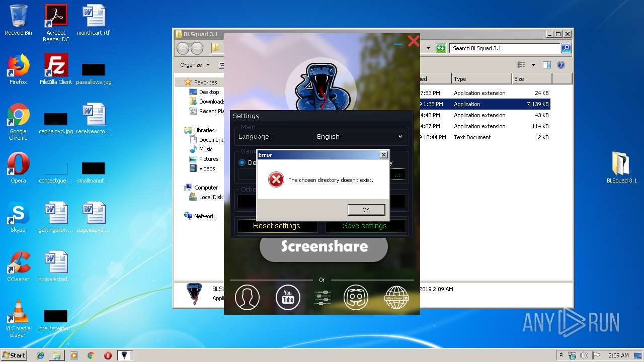Image resolution: width=644 pixels, height=362 pixels.
Task: Minimize the BLSquad app with the blue dash
Action: (398, 44)
